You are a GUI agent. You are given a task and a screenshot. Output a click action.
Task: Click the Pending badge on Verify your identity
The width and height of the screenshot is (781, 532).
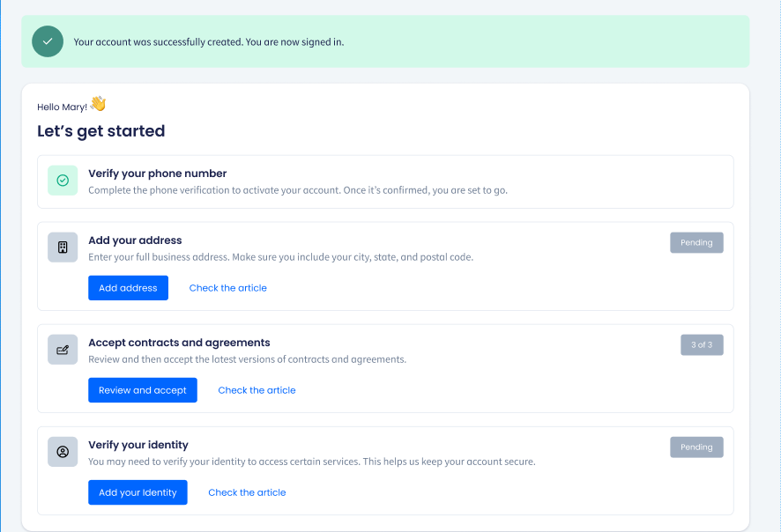click(x=696, y=447)
